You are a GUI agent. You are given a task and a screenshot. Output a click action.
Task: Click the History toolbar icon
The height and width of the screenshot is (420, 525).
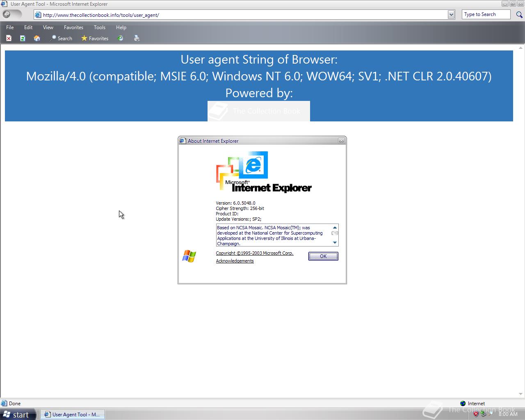click(x=121, y=38)
